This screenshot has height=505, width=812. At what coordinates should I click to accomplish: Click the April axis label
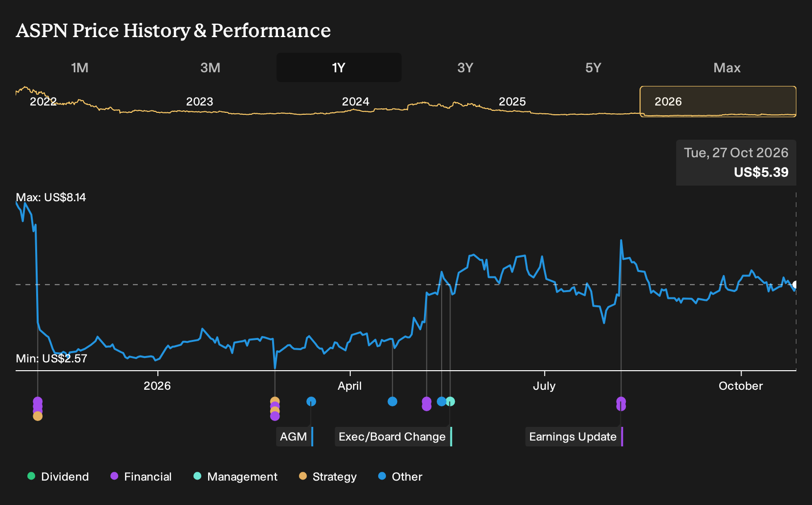coord(350,386)
